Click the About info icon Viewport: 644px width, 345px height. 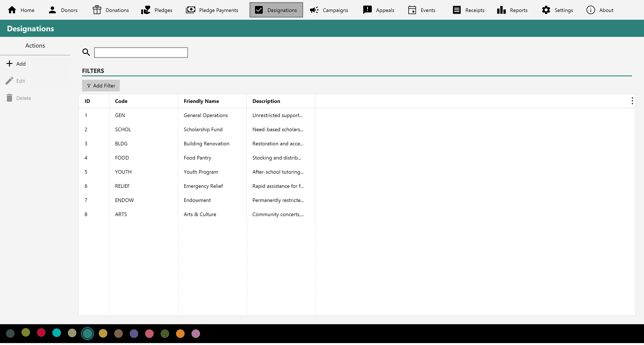coord(591,10)
